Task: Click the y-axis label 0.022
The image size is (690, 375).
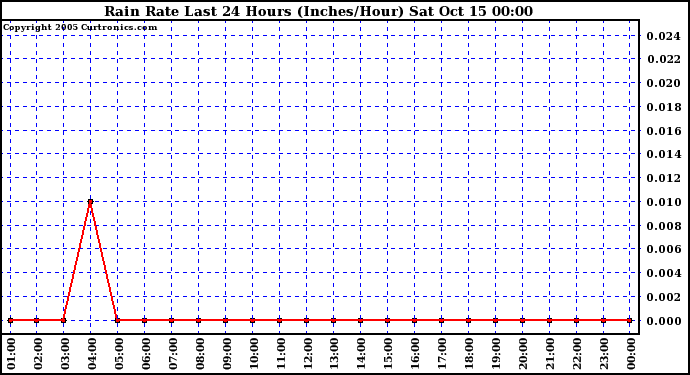Action: pyautogui.click(x=663, y=59)
